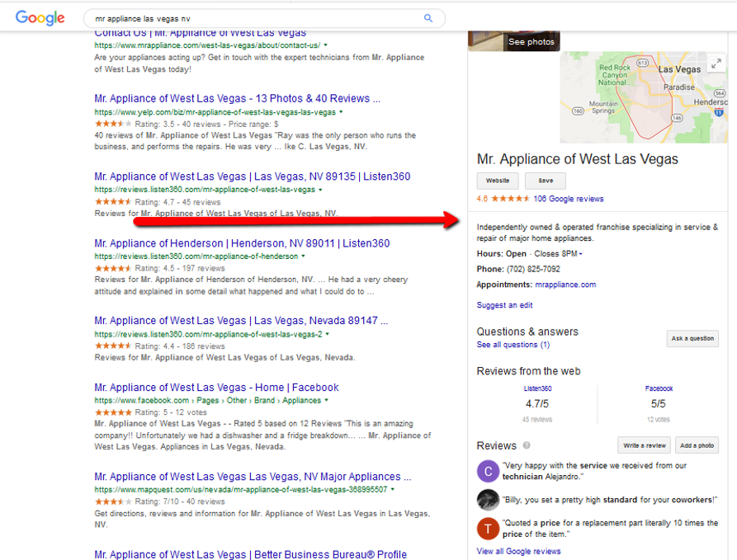737x560 pixels.
Task: Open the Listen360 reviews from the web link
Action: 538,388
